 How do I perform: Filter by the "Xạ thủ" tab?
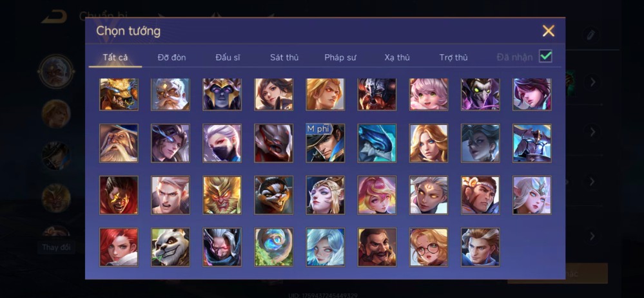(x=397, y=57)
